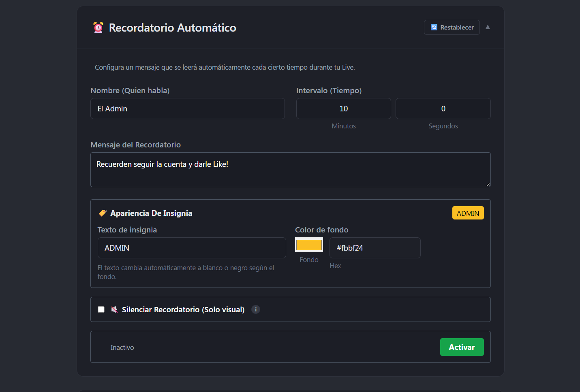Open the info tooltip beside Silenciar Recordatorio

(255, 309)
